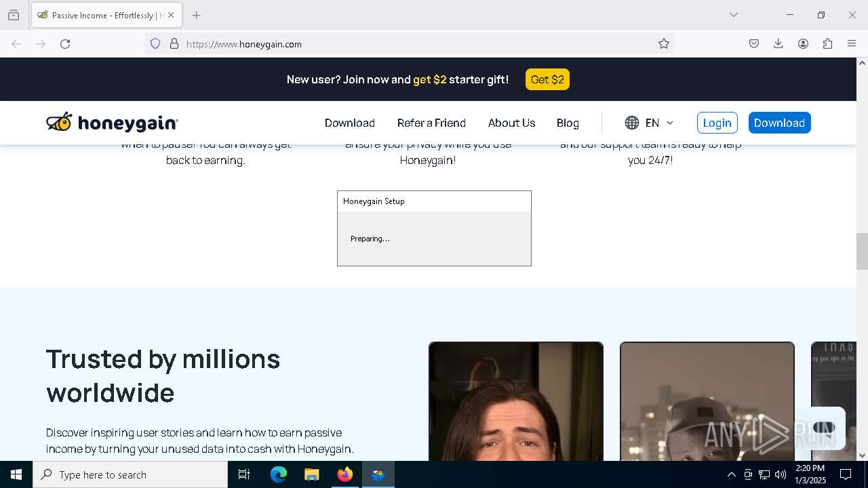868x488 pixels.
Task: Launch Microsoft Edge from the taskbar
Action: point(279,474)
